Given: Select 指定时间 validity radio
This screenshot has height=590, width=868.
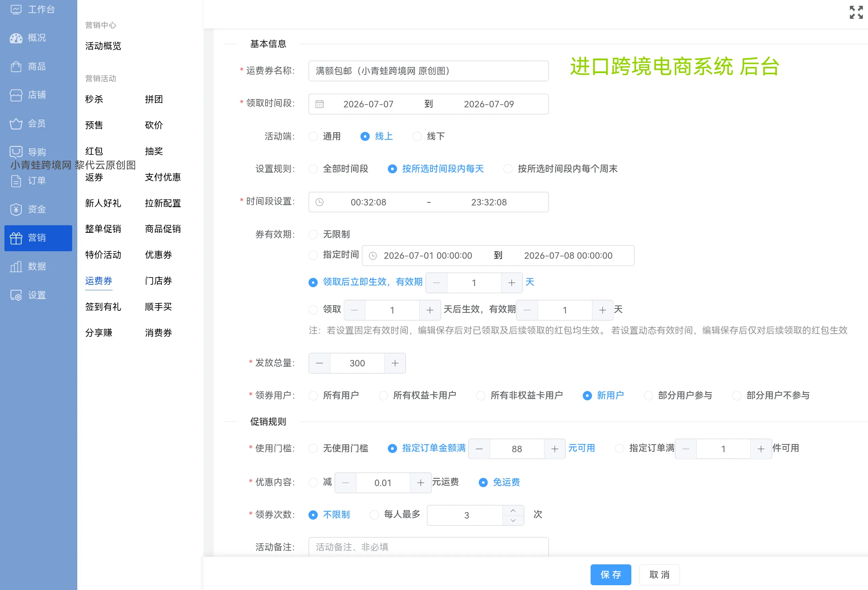Looking at the screenshot, I should point(313,255).
